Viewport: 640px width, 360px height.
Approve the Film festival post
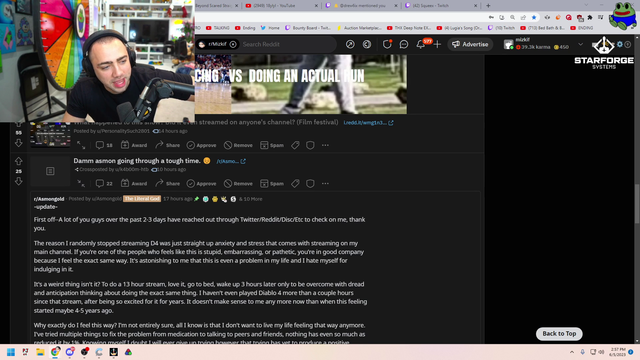(x=201, y=145)
